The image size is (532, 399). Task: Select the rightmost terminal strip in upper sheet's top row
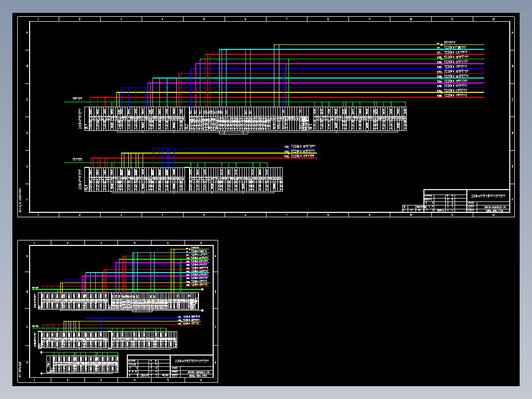(x=358, y=119)
